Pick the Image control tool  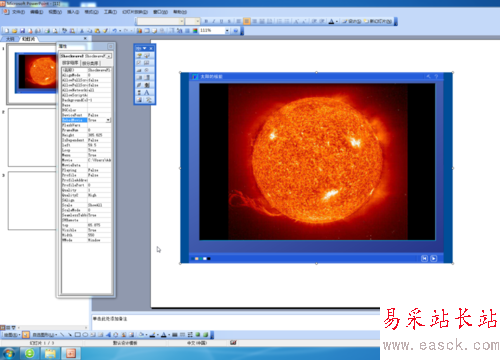pos(139,100)
